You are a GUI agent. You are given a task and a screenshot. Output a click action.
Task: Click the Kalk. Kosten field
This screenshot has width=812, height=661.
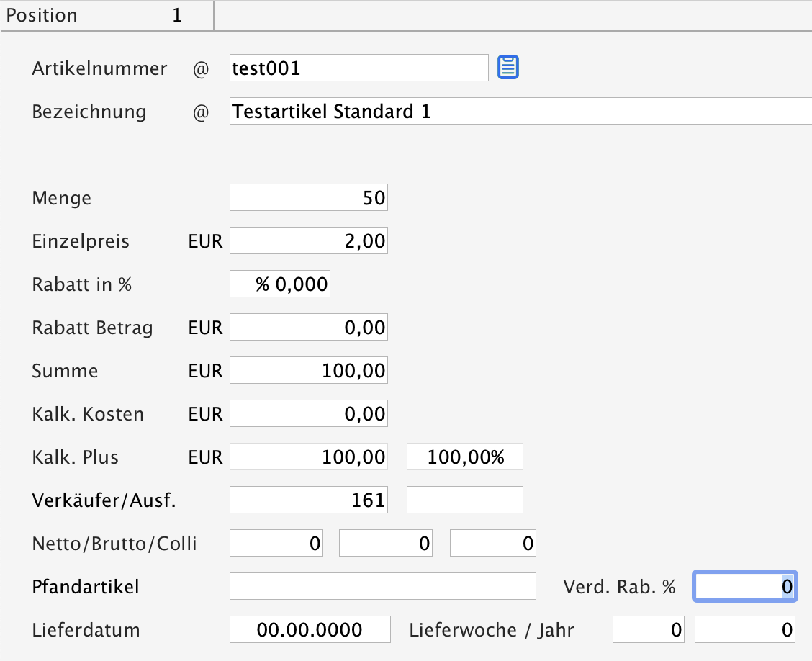pyautogui.click(x=308, y=414)
